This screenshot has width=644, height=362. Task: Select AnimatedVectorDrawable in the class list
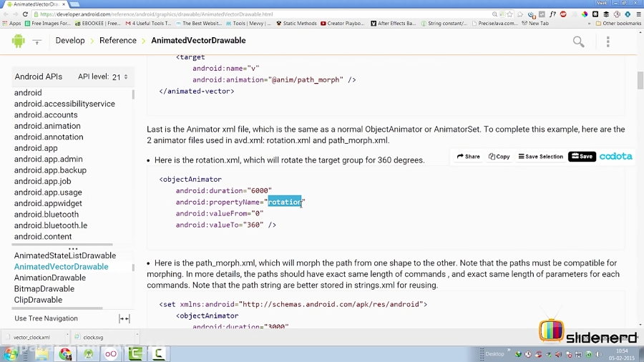click(x=62, y=267)
